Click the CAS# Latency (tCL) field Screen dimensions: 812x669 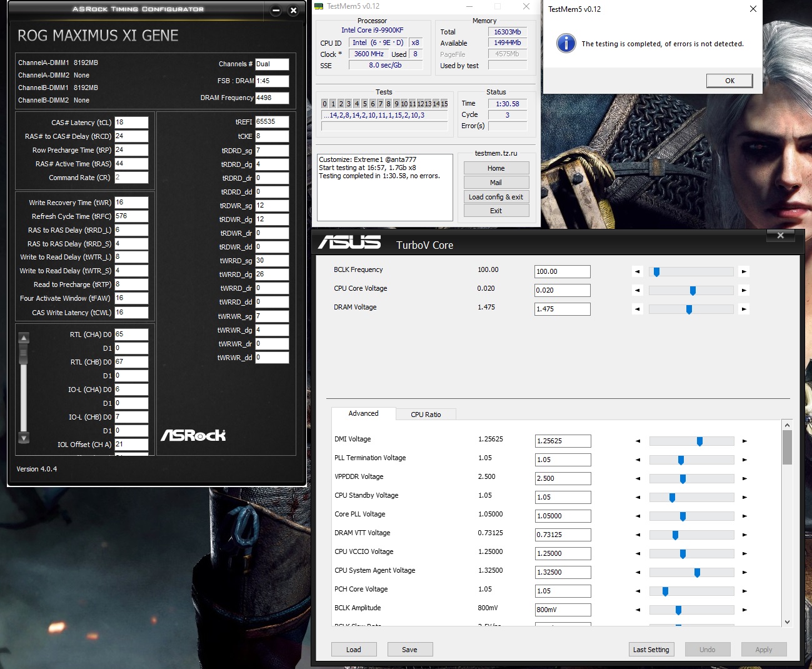[131, 123]
